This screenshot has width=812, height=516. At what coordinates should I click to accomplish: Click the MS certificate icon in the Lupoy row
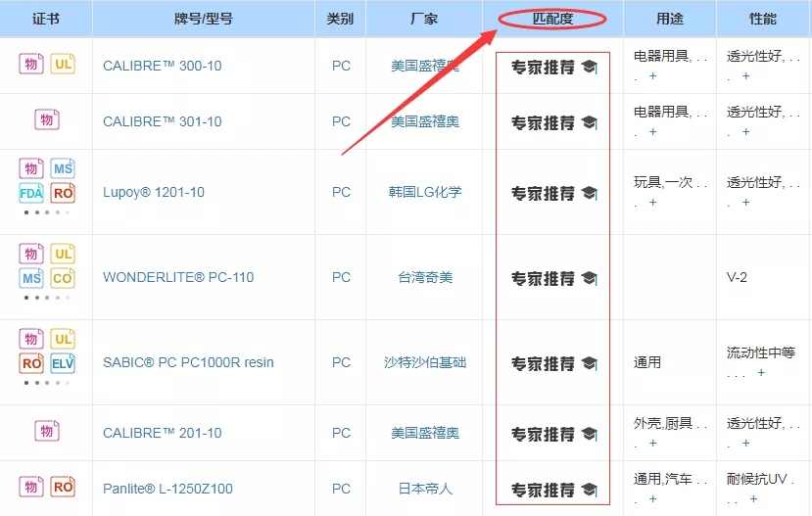coord(63,168)
